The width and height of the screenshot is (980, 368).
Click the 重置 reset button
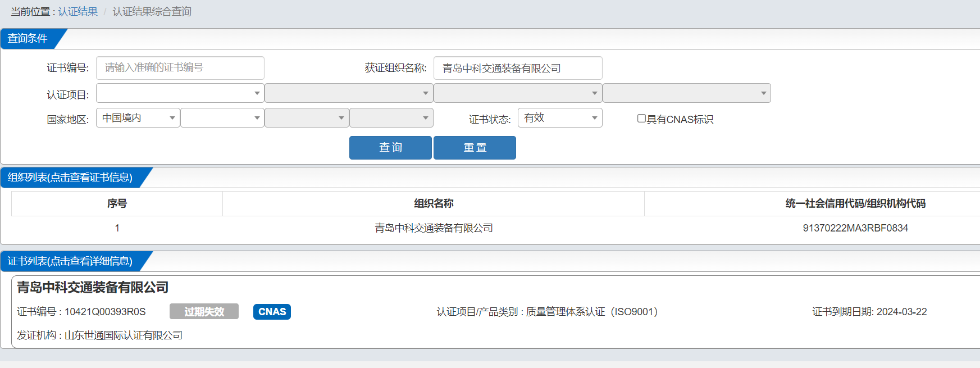tap(475, 148)
